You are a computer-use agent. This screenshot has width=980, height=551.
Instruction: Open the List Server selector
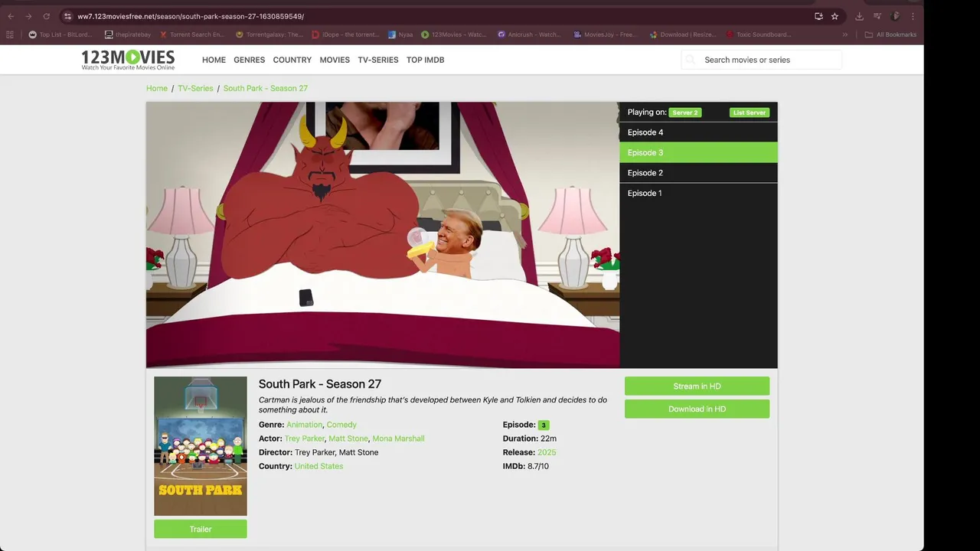tap(749, 112)
